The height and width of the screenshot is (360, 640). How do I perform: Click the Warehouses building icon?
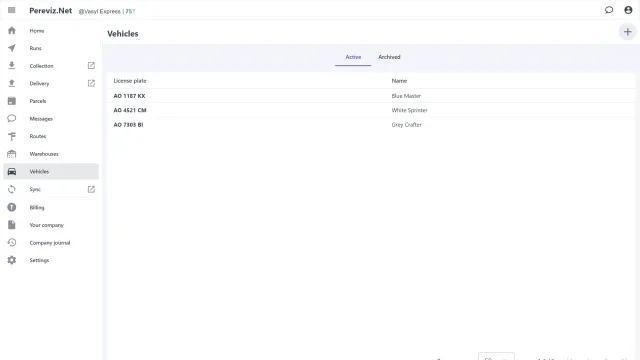point(12,154)
